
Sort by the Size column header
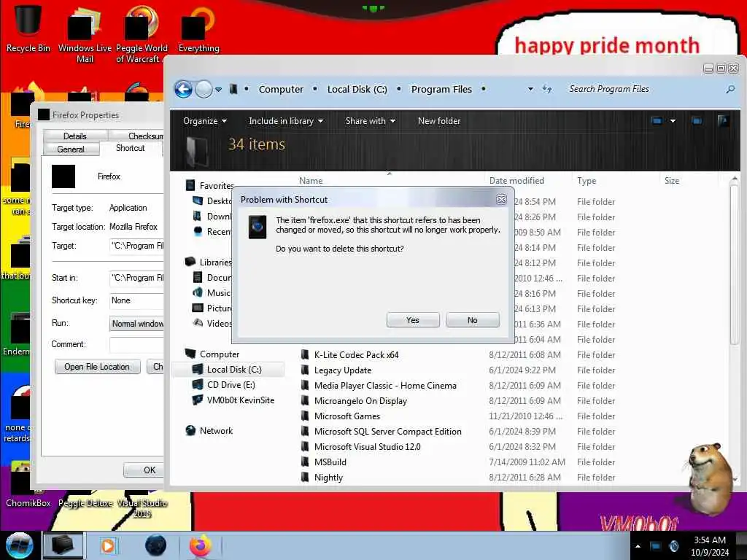tap(672, 181)
